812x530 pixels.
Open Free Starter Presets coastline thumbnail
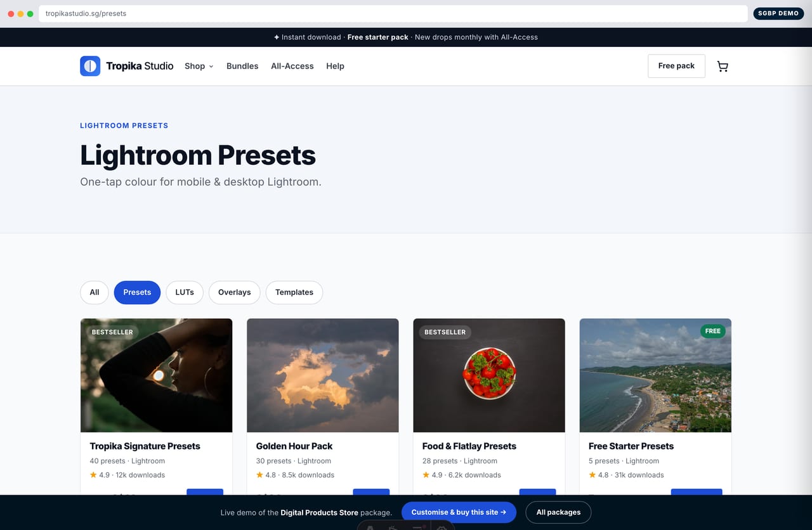[x=655, y=375]
